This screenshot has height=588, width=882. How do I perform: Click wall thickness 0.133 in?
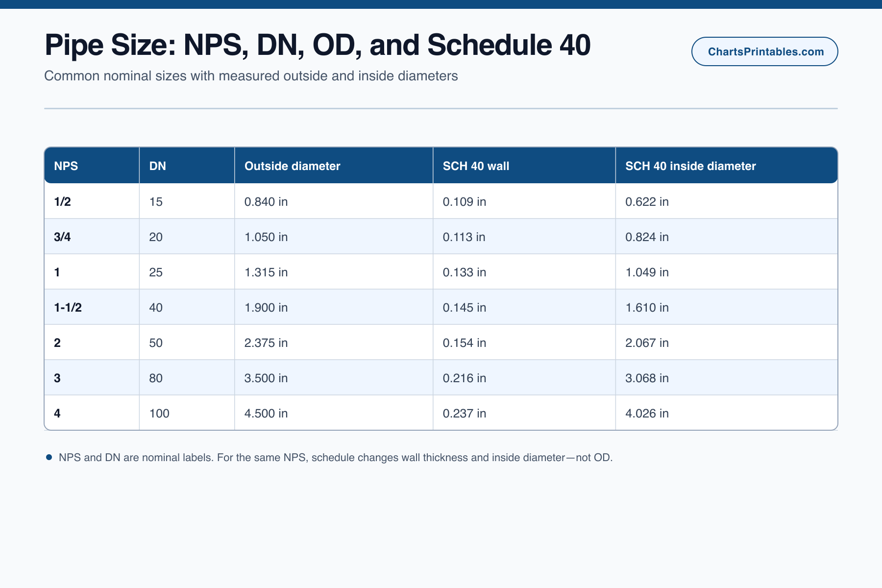(x=524, y=272)
